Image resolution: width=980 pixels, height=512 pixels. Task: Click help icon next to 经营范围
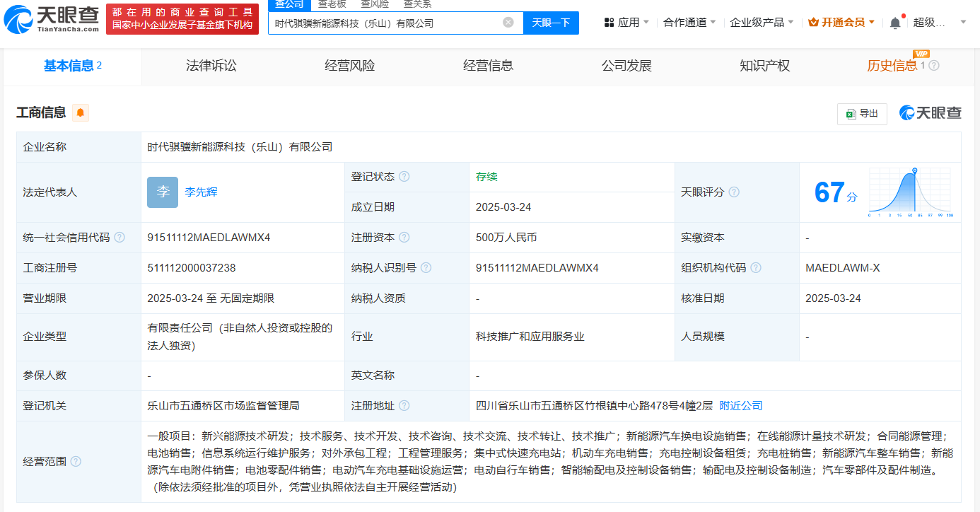coord(76,462)
